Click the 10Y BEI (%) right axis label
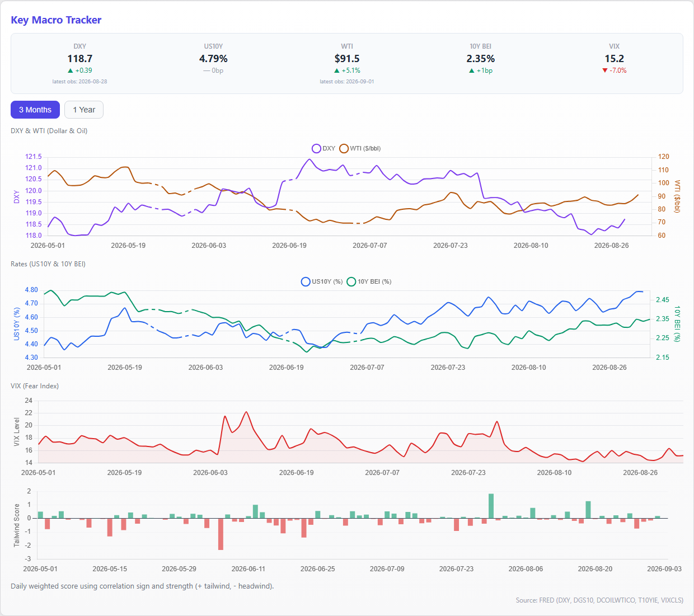694x616 pixels. tap(677, 324)
